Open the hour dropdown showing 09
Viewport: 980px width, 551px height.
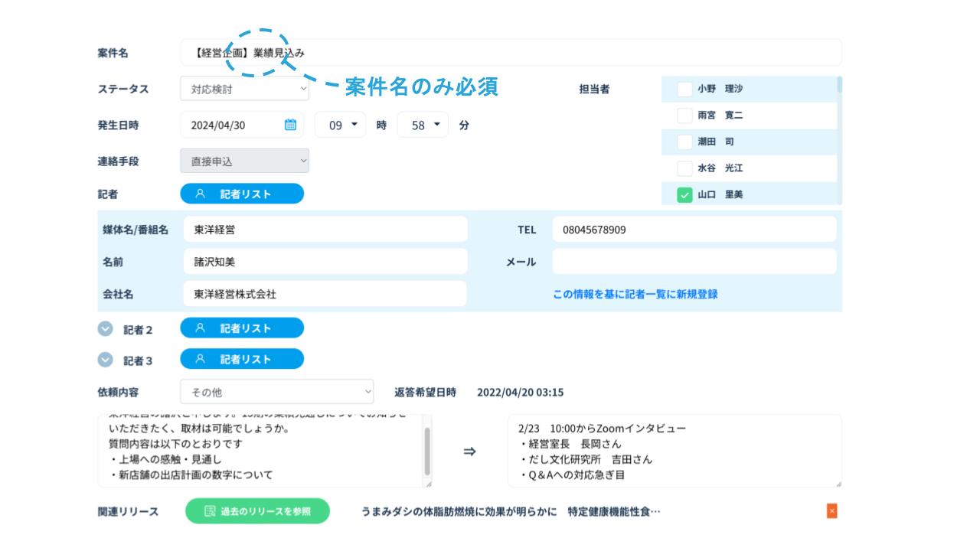point(341,125)
